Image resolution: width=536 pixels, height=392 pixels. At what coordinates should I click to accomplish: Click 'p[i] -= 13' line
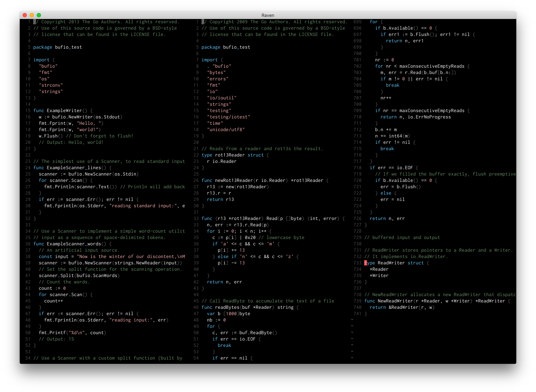point(231,263)
